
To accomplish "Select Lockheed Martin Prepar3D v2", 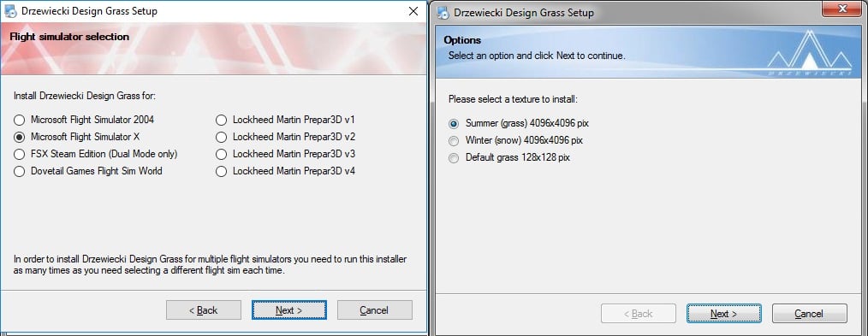I will click(x=285, y=137).
